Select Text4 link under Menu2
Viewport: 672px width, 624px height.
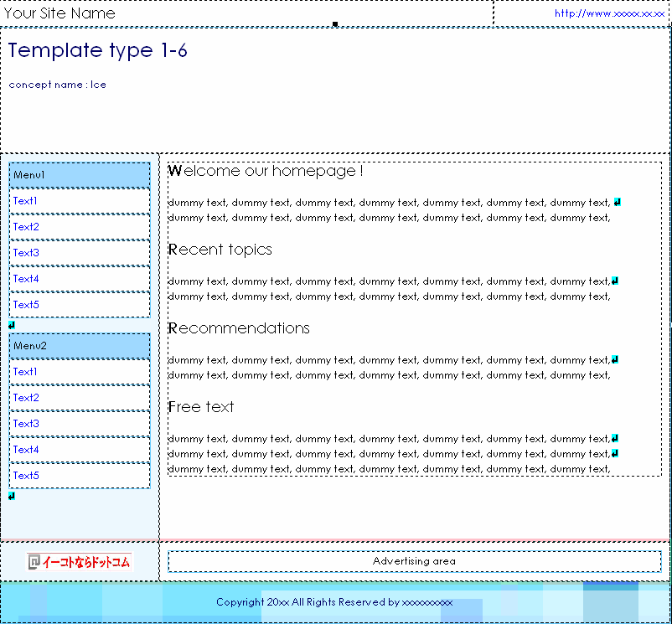[x=25, y=450]
